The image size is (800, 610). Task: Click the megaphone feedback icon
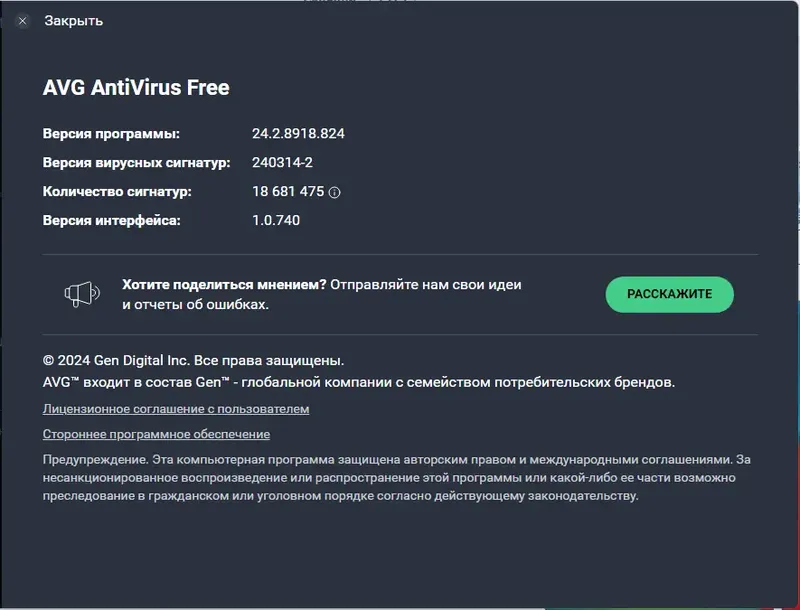point(82,294)
